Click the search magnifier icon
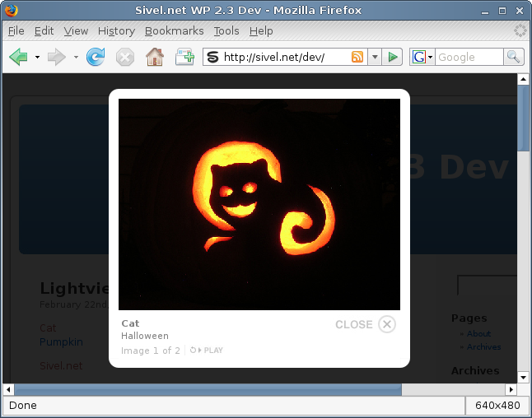 tap(514, 57)
